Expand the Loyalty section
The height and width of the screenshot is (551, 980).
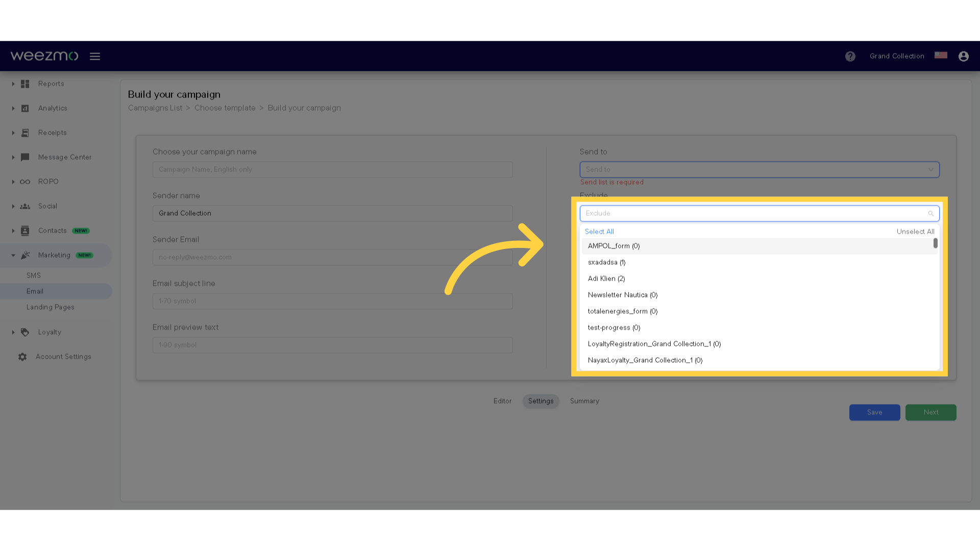[13, 331]
